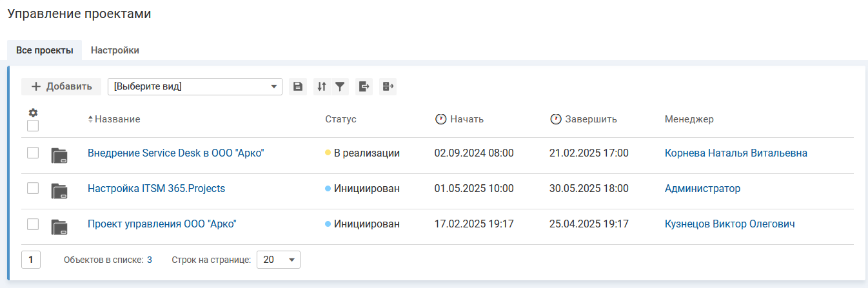Go to page 1 in pagination
Viewport: 868px width, 288px height.
pyautogui.click(x=31, y=260)
